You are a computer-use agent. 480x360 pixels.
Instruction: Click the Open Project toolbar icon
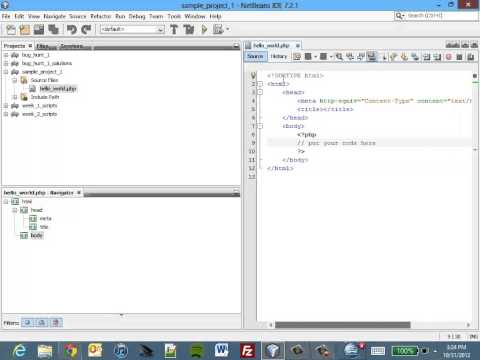pyautogui.click(x=39, y=29)
